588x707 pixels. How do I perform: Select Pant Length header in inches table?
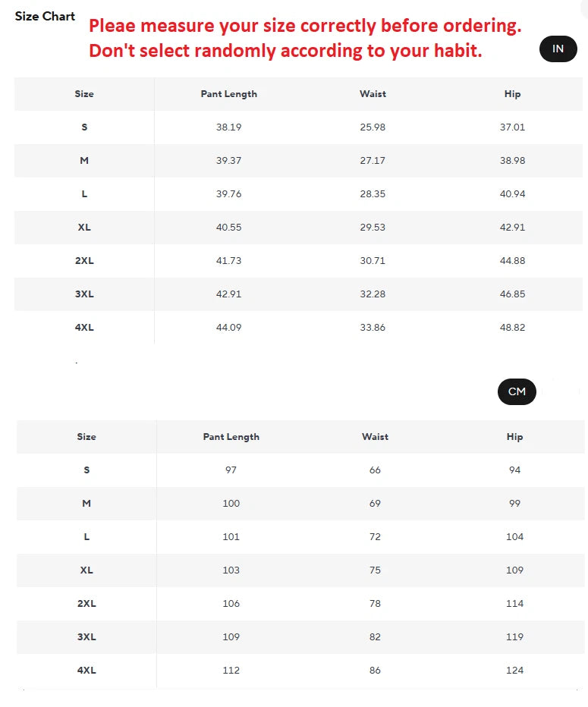(228, 94)
